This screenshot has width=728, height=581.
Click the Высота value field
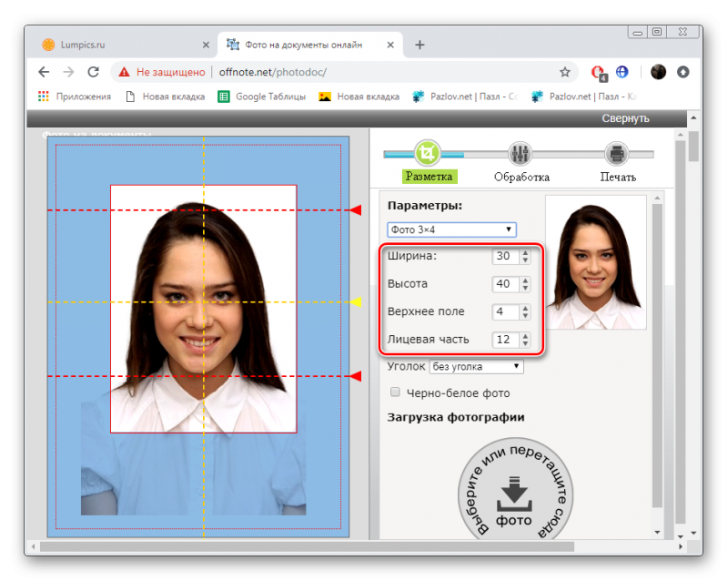(505, 284)
